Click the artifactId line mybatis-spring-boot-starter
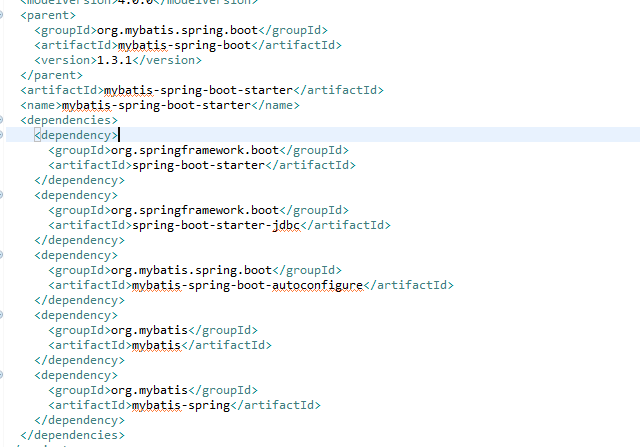 [202, 90]
